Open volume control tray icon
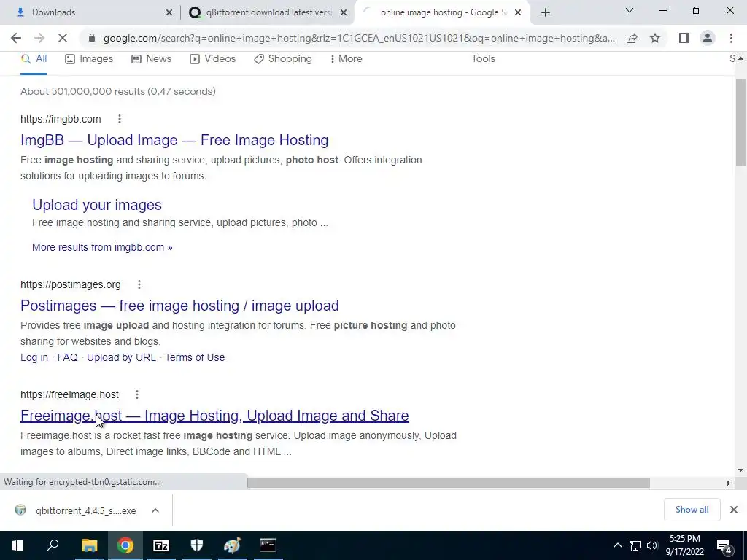Screen dimensions: 747x560 (x=652, y=545)
